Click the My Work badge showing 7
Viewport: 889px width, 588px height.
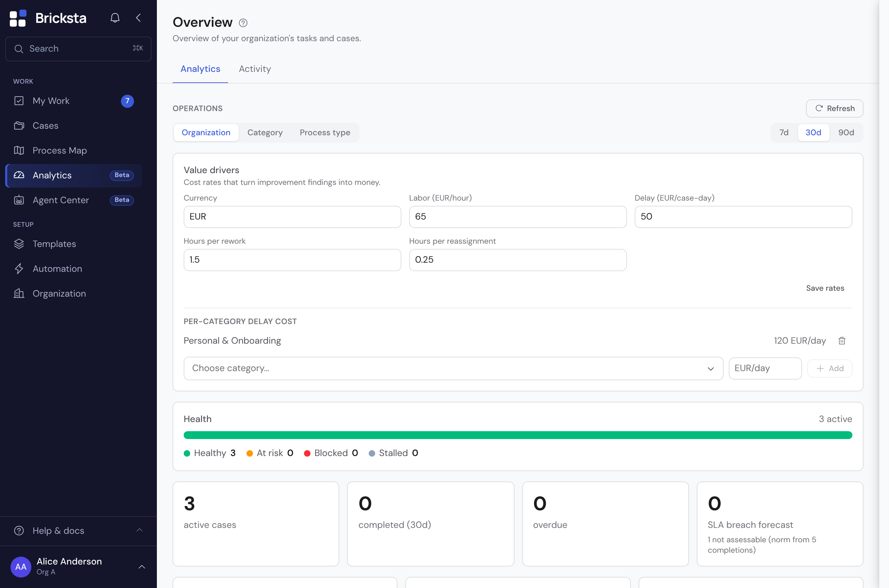pos(127,101)
